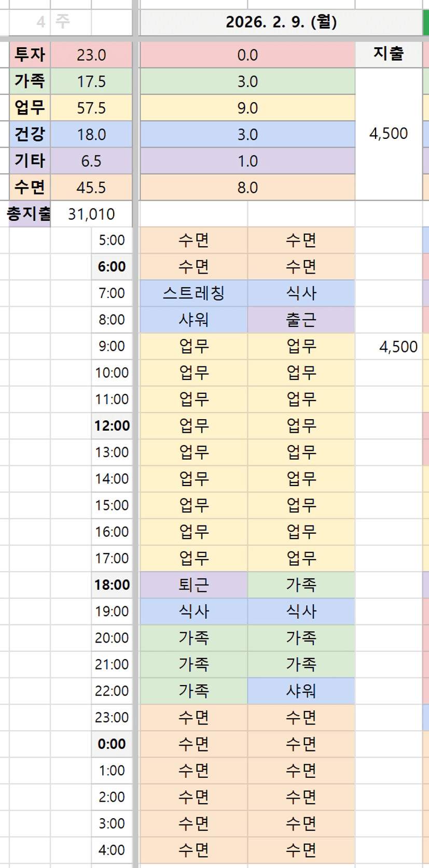Select the 5:00 time label cell
The image size is (429, 868).
pos(112,240)
